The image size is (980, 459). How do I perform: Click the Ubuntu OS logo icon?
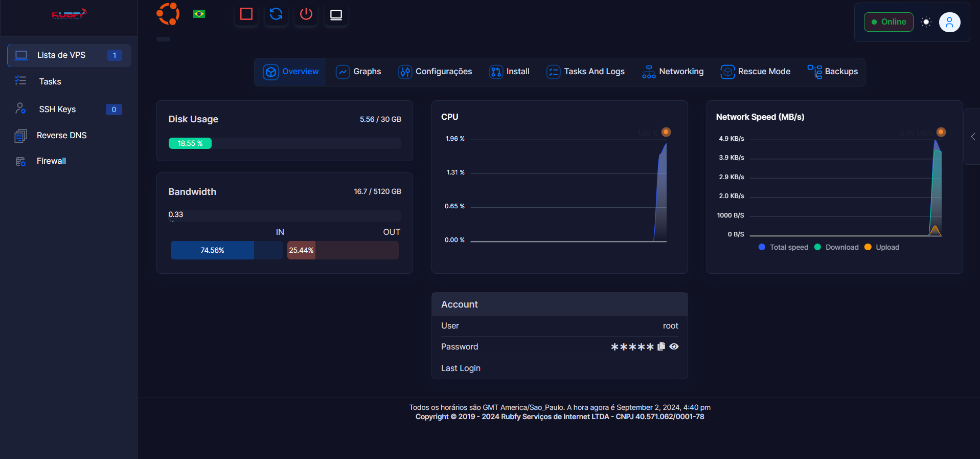click(168, 14)
